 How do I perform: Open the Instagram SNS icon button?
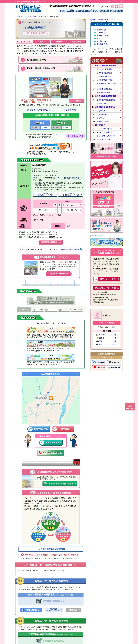click(77, 310)
